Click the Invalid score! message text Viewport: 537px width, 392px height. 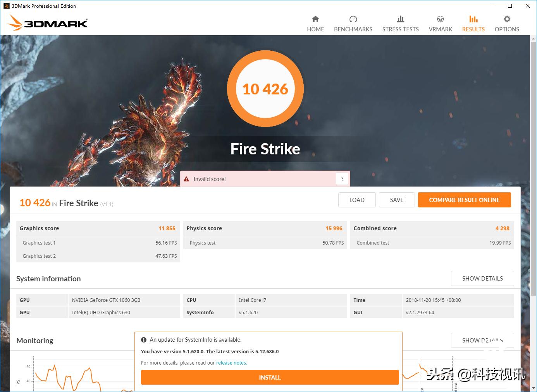210,179
